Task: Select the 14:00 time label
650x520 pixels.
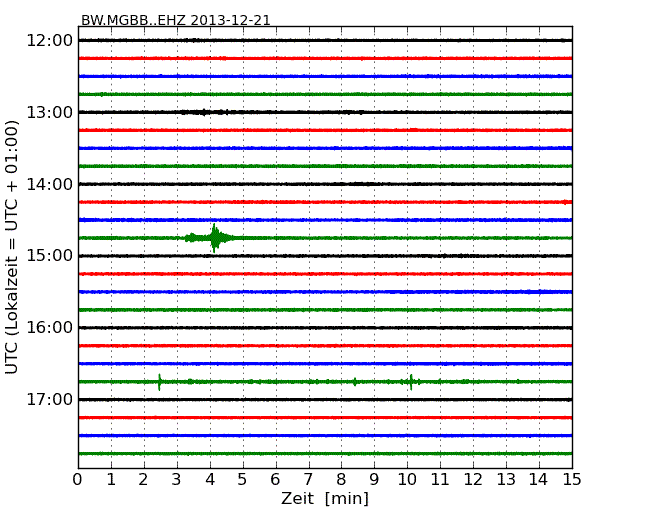Action: point(50,184)
